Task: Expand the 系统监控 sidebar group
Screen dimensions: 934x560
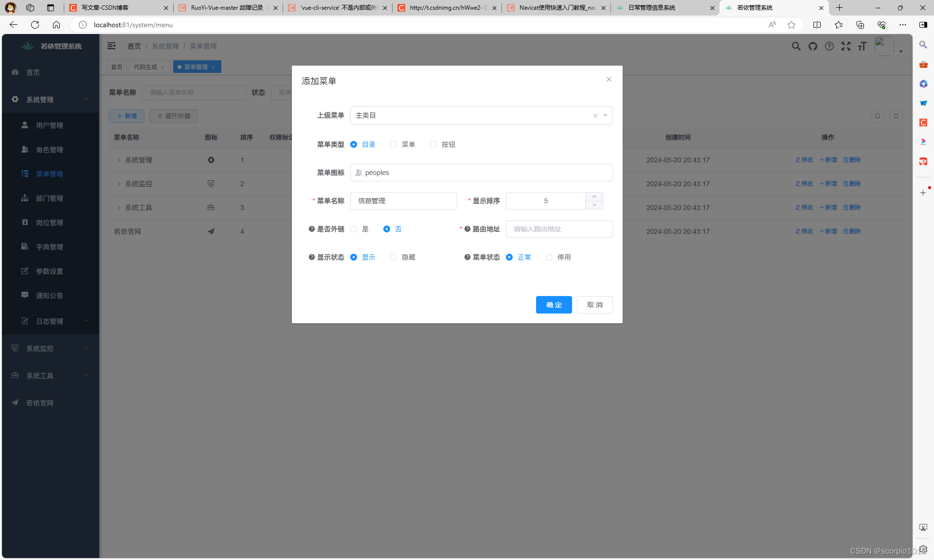Action: click(x=51, y=349)
